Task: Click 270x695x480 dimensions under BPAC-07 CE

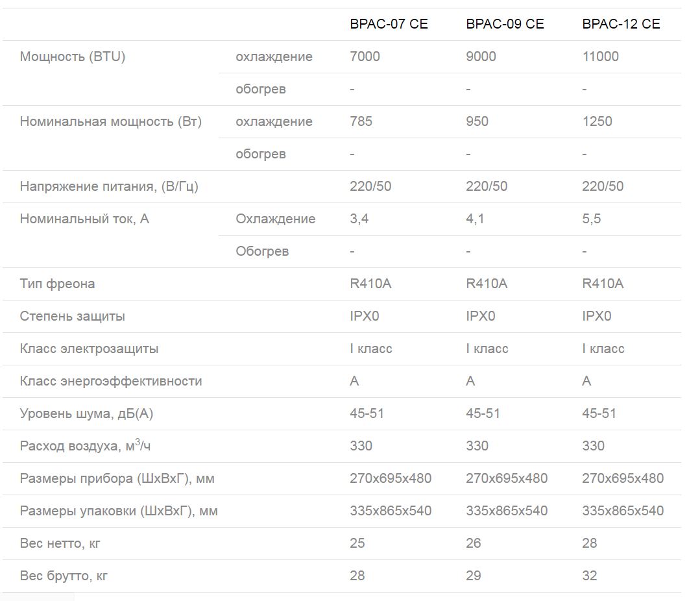Action: 391,478
